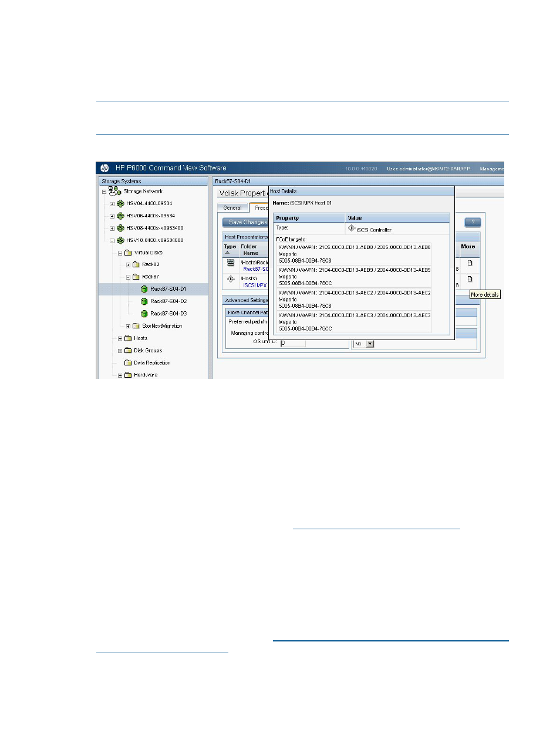Click the 2104-00C0-DD13-AEC3 WWNN entry

pyautogui.click(x=355, y=315)
